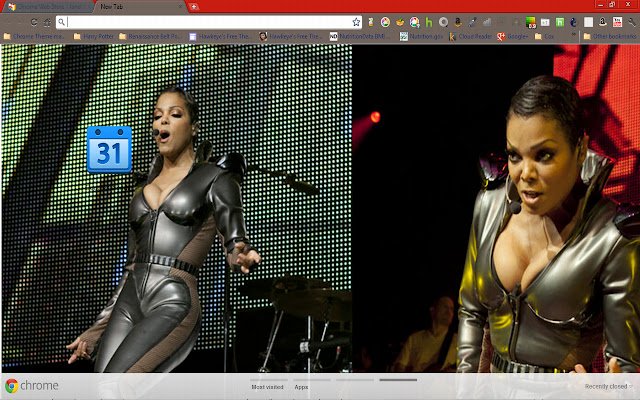Show hidden bookmarks with the overflow chevron
Viewport: 640px width, 400px height.
pyautogui.click(x=574, y=36)
